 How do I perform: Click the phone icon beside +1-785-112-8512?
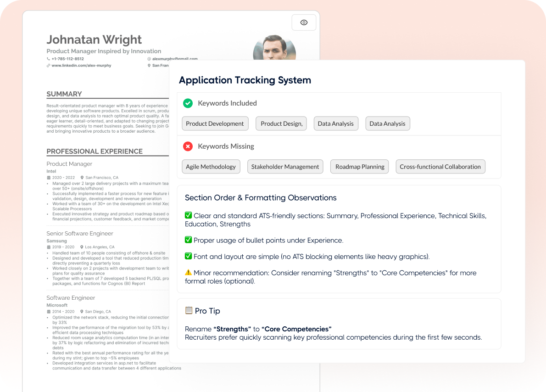pyautogui.click(x=48, y=59)
